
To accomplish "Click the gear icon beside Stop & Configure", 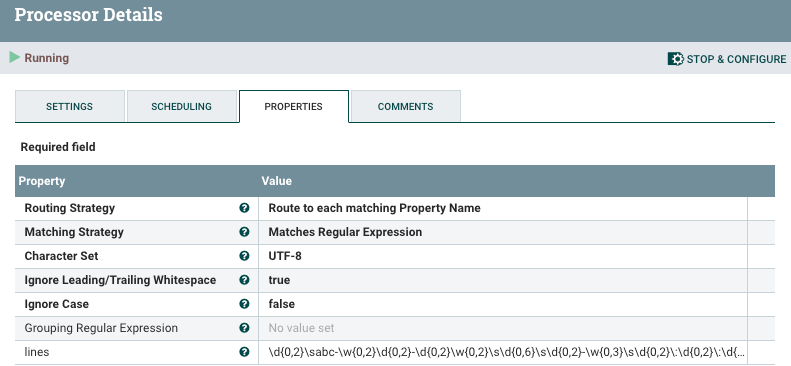I will (x=675, y=59).
